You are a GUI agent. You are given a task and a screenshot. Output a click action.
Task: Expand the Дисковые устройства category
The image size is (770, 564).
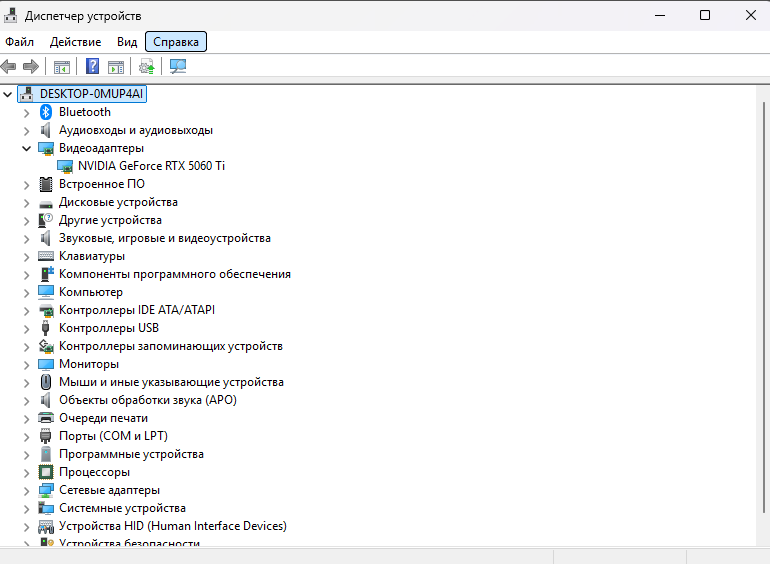pyautogui.click(x=27, y=203)
